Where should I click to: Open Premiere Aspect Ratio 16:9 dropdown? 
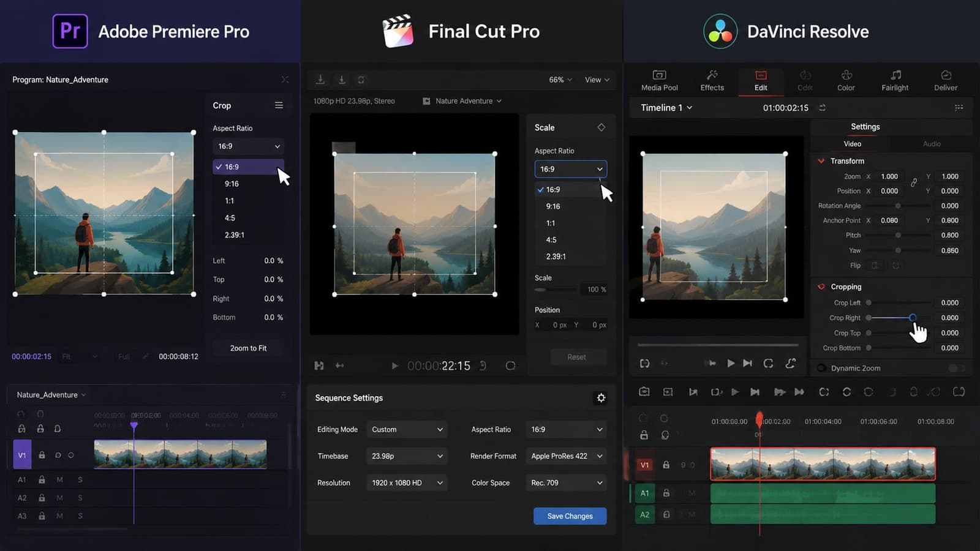point(249,146)
